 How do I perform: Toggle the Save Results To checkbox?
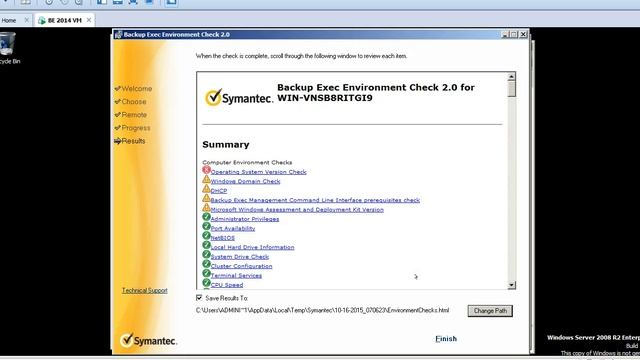click(199, 298)
